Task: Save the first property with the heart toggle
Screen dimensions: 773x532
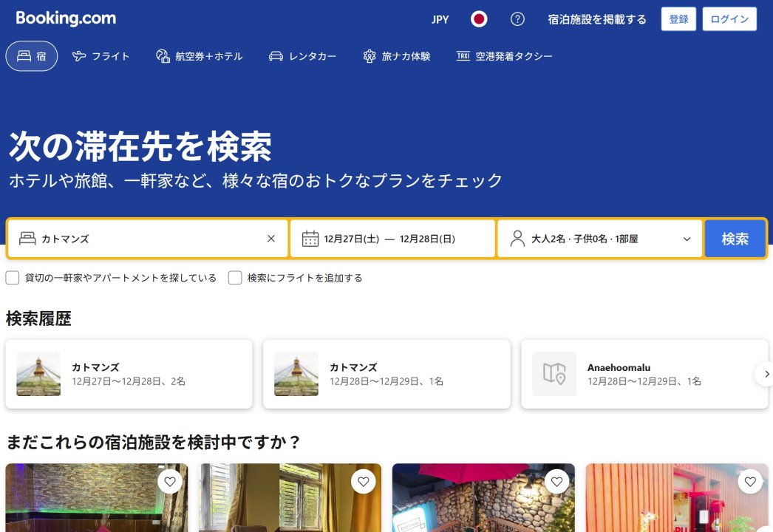Action: 169,481
